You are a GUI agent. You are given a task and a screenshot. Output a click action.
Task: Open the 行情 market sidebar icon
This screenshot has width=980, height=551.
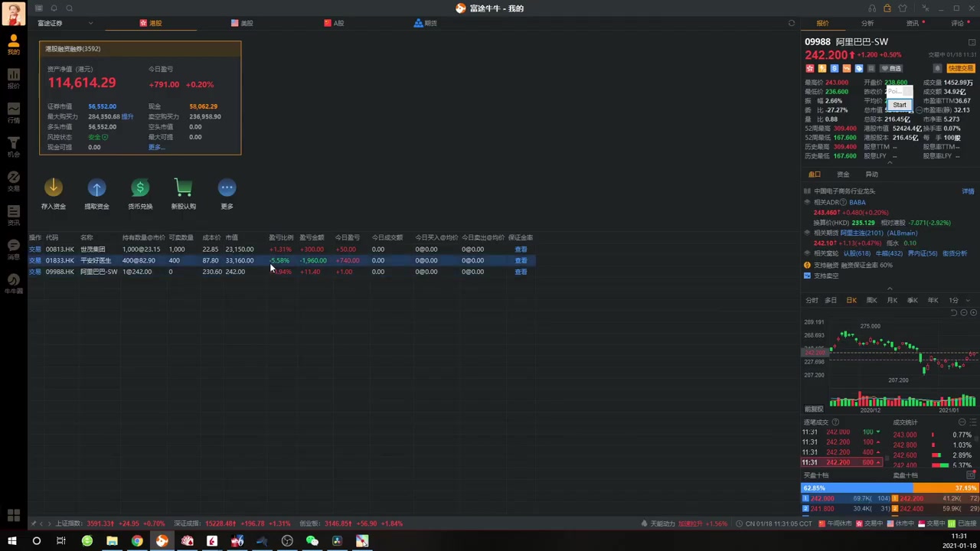[x=13, y=112]
